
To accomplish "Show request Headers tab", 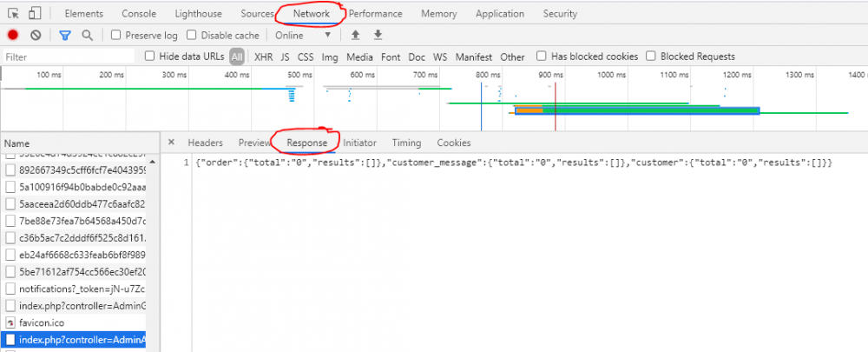I will 206,143.
